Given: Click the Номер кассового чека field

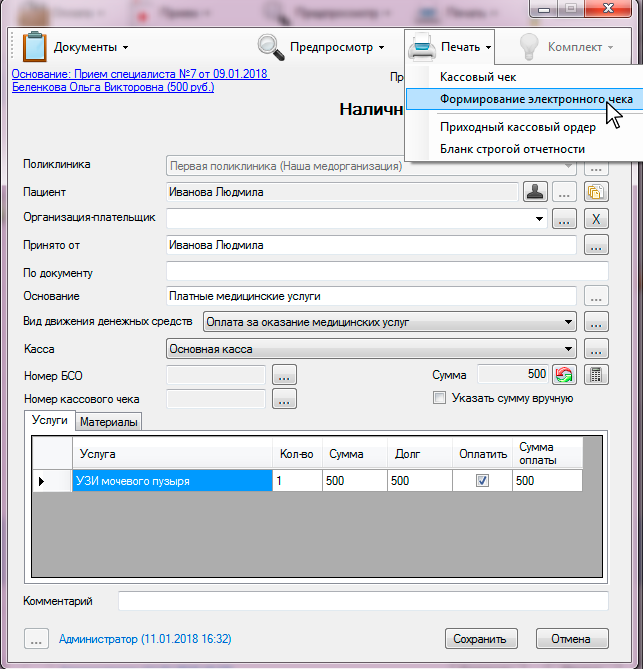Looking at the screenshot, I should pyautogui.click(x=216, y=399).
